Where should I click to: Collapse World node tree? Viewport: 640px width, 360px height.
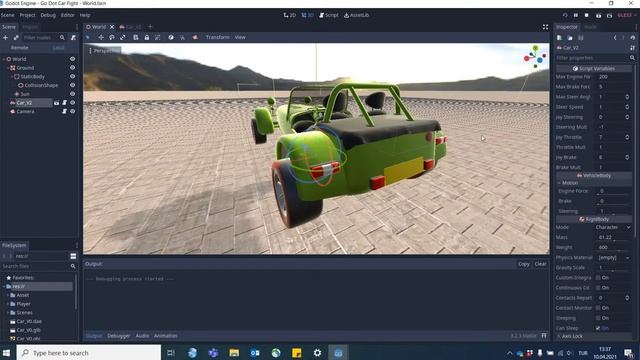tap(4, 59)
